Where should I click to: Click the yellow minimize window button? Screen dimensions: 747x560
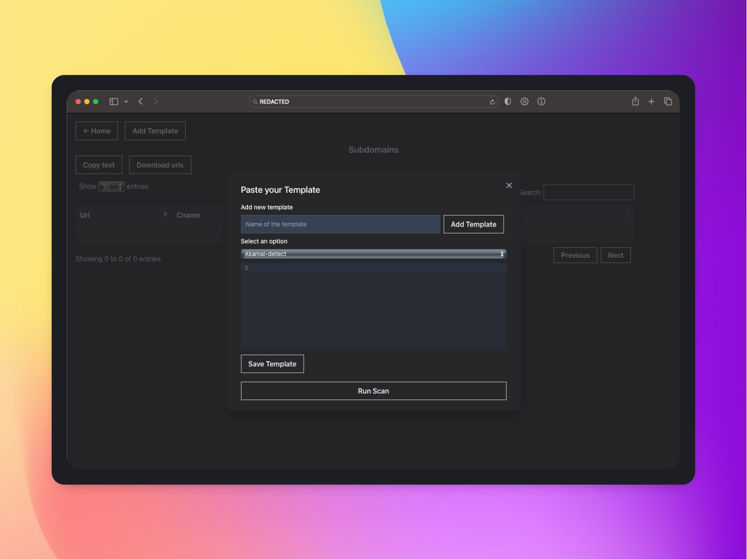(87, 101)
